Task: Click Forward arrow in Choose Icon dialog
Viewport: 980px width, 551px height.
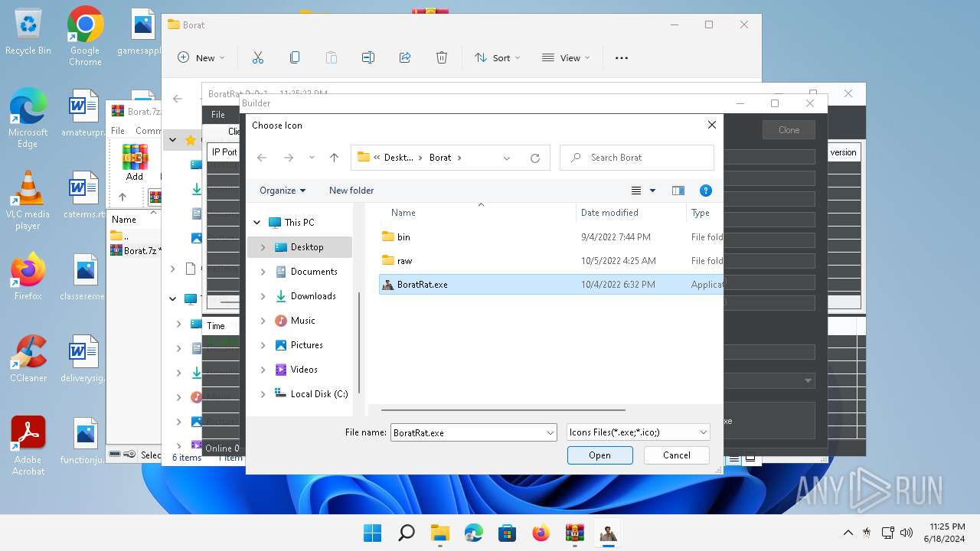Action: (x=289, y=158)
